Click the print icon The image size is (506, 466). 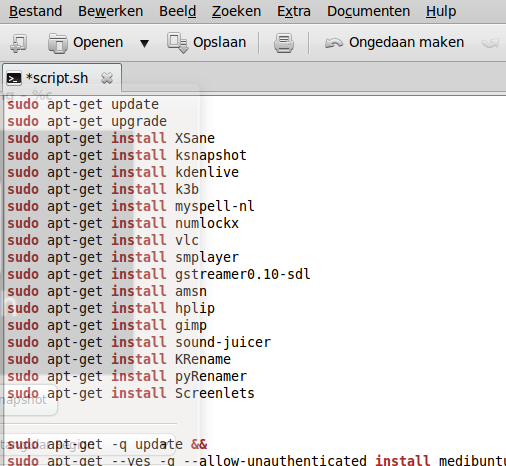point(284,43)
